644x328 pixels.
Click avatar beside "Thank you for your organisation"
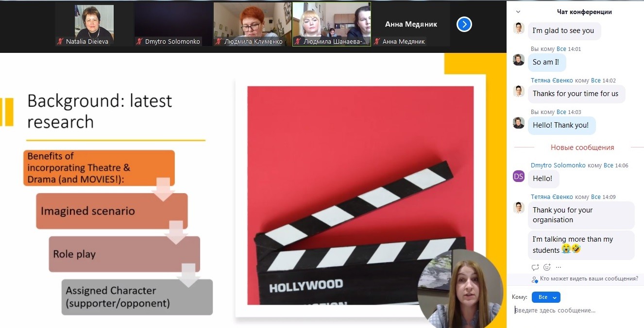point(519,208)
